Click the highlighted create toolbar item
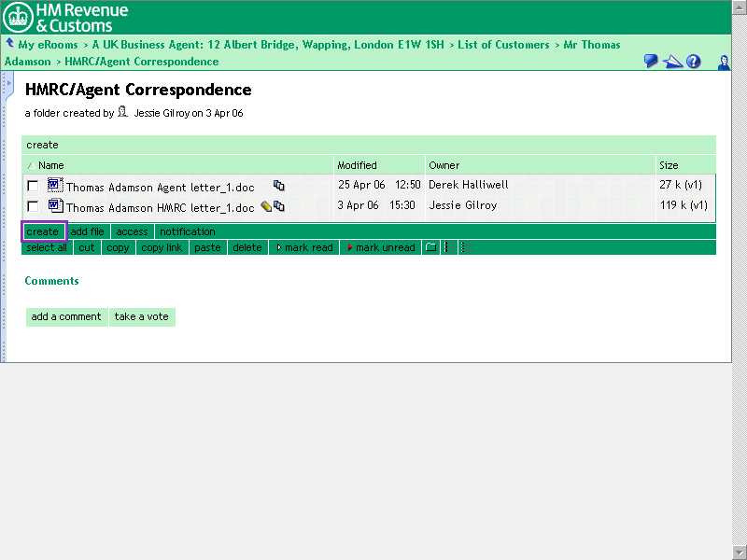The height and width of the screenshot is (560, 747). [43, 231]
